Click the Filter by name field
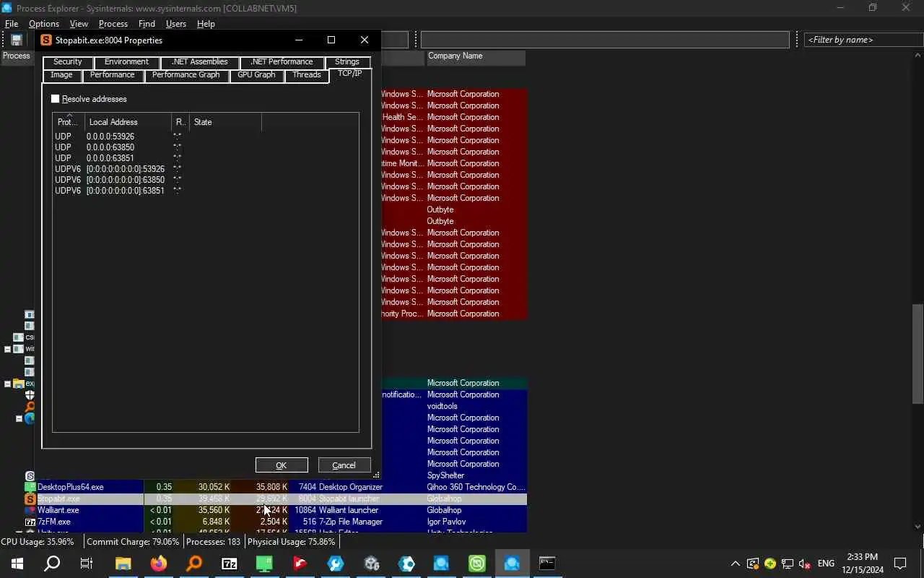 863,40
